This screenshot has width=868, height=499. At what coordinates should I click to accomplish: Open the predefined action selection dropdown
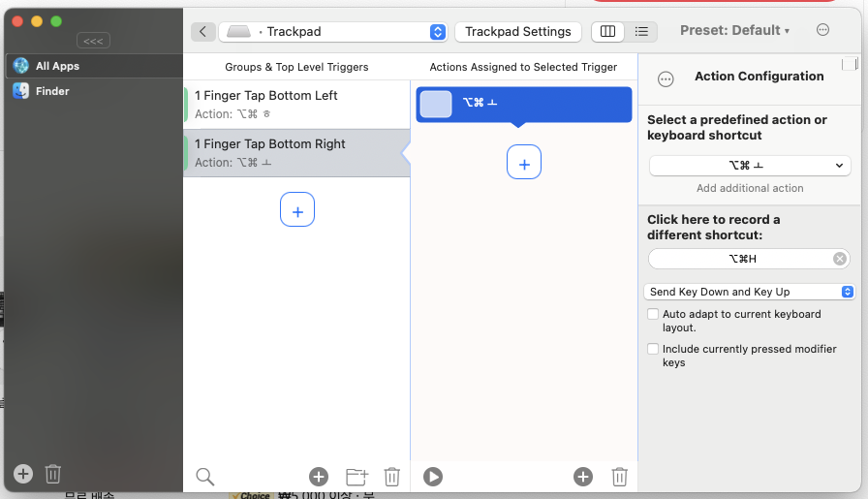749,166
